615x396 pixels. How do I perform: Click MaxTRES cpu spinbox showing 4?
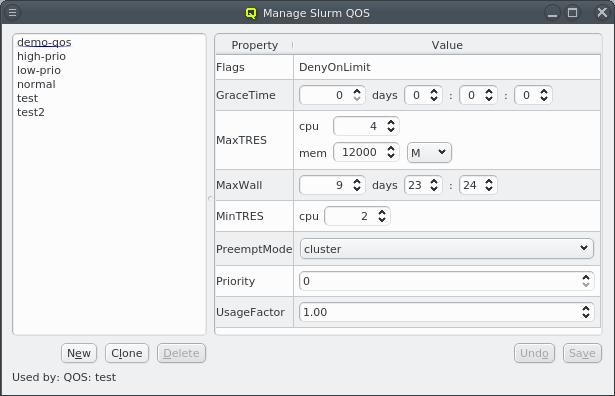[x=366, y=126]
